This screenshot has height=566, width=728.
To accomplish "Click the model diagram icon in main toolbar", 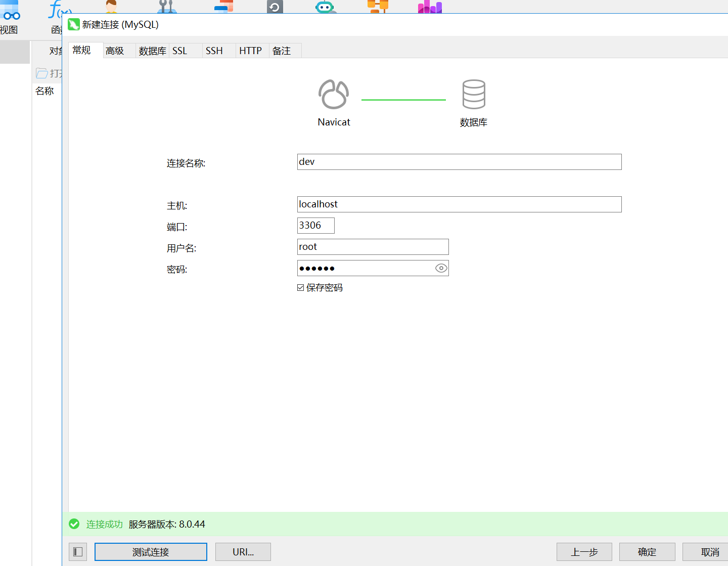I will (378, 6).
